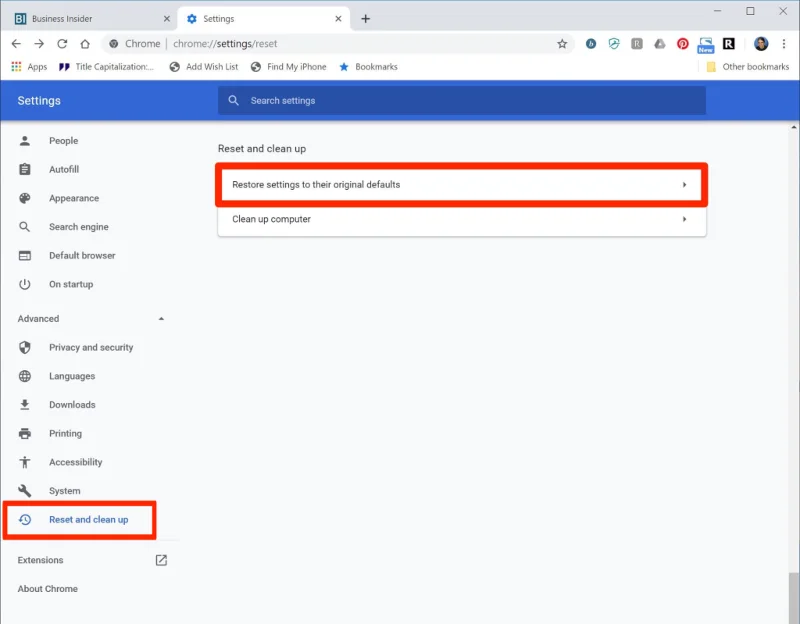Open the Default browser section
This screenshot has width=800, height=624.
(x=82, y=256)
